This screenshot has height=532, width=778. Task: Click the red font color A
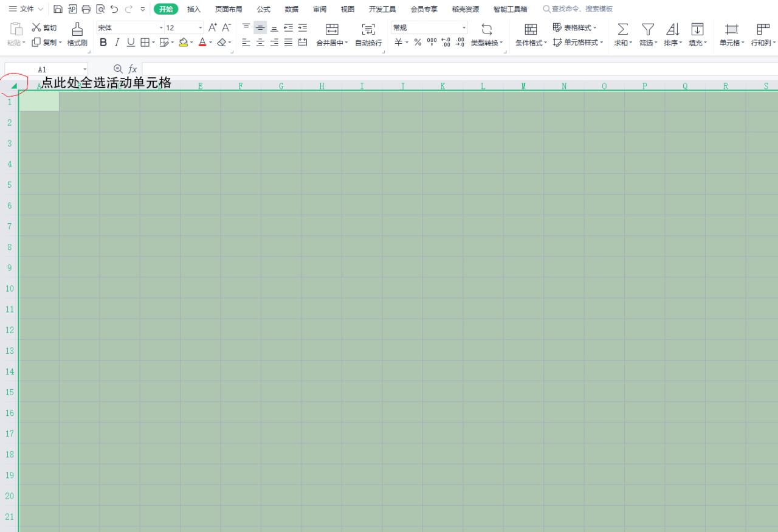(x=202, y=43)
